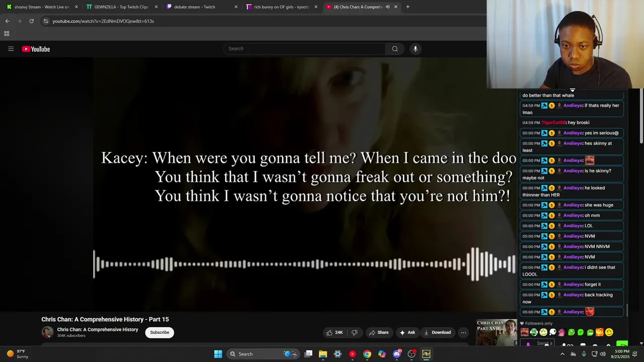Open Copilot from the taskbar
The width and height of the screenshot is (644, 362).
click(382, 354)
